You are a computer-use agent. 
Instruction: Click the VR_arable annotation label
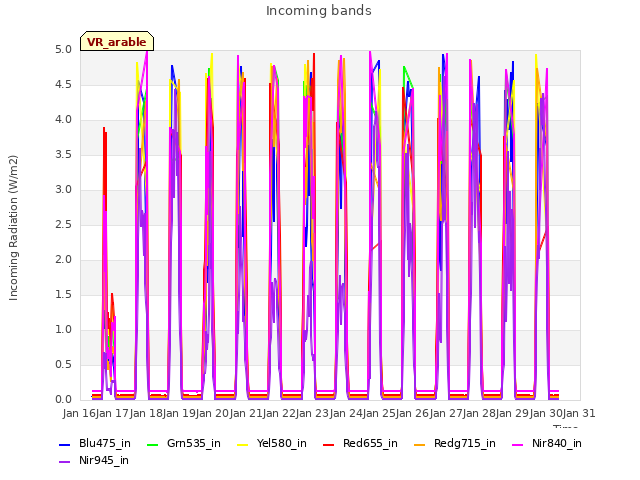(x=117, y=42)
